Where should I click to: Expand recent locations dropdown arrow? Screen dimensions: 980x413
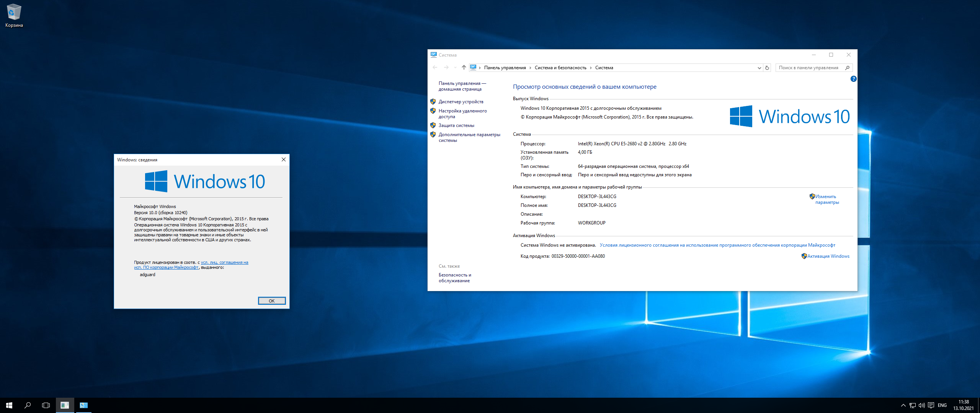[x=455, y=68]
